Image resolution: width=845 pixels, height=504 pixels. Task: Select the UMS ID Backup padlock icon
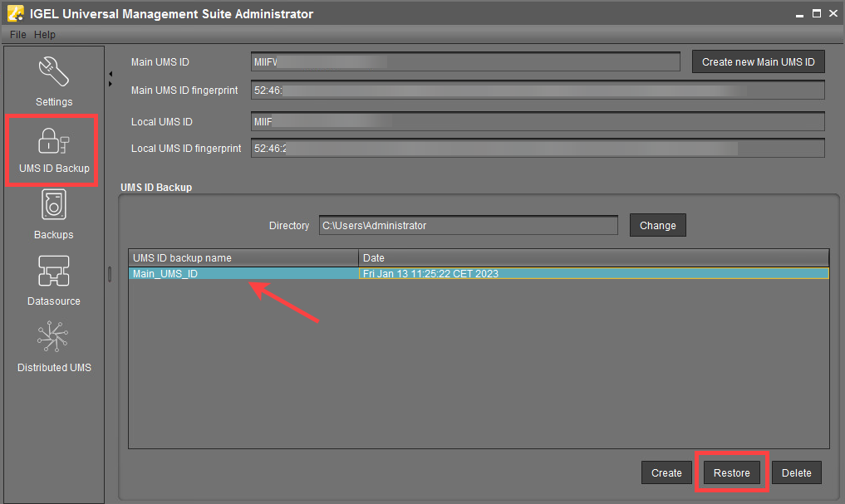pos(54,140)
